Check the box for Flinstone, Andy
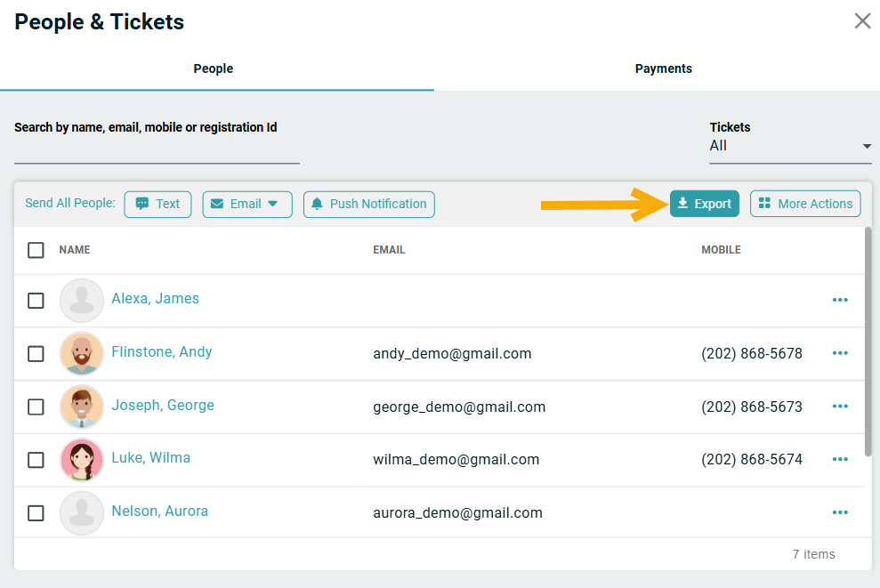880x588 pixels. click(x=36, y=354)
